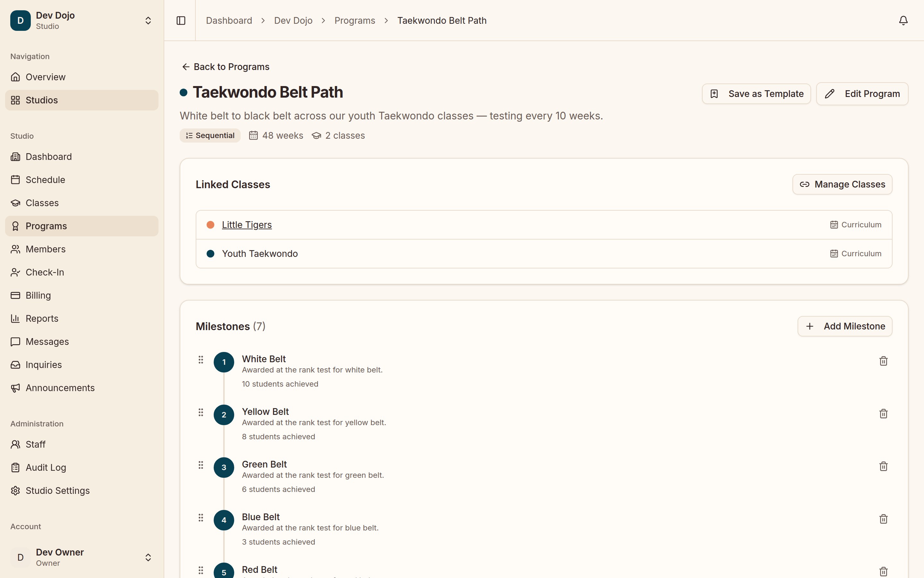924x578 pixels.
Task: Click the Sequential badge
Action: [210, 135]
